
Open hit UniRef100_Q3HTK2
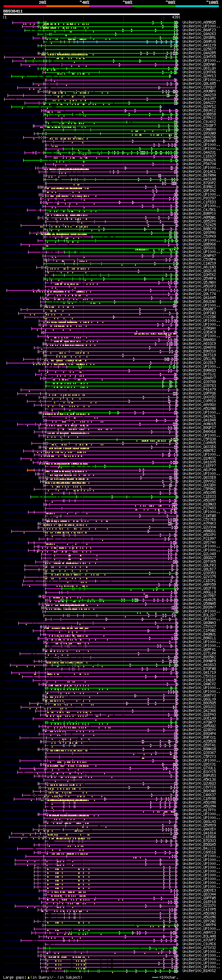tap(199, 275)
